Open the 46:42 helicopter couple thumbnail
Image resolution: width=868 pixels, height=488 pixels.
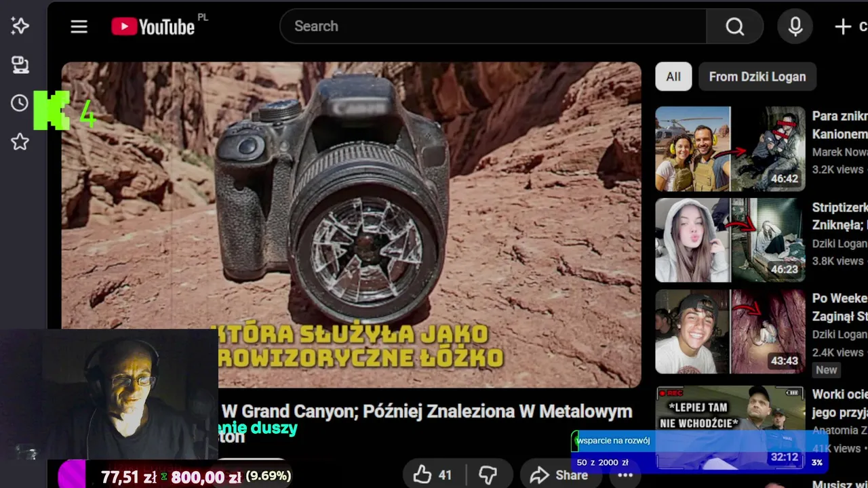730,149
